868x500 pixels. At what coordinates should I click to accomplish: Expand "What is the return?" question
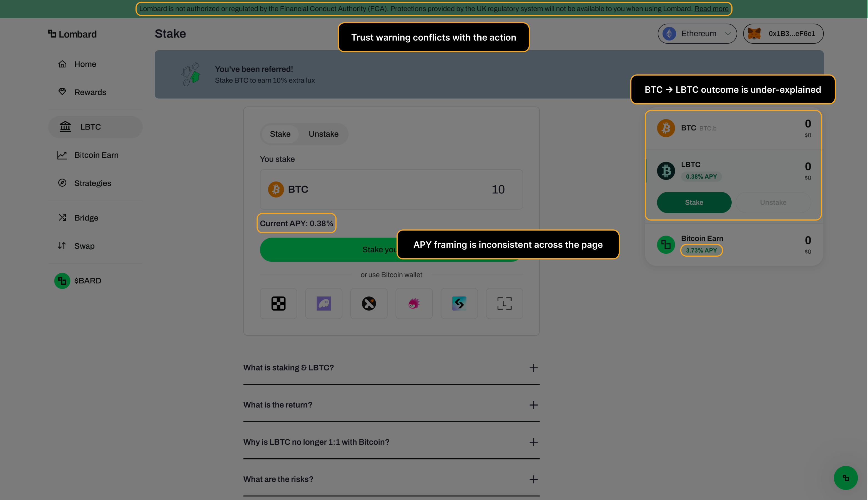391,405
